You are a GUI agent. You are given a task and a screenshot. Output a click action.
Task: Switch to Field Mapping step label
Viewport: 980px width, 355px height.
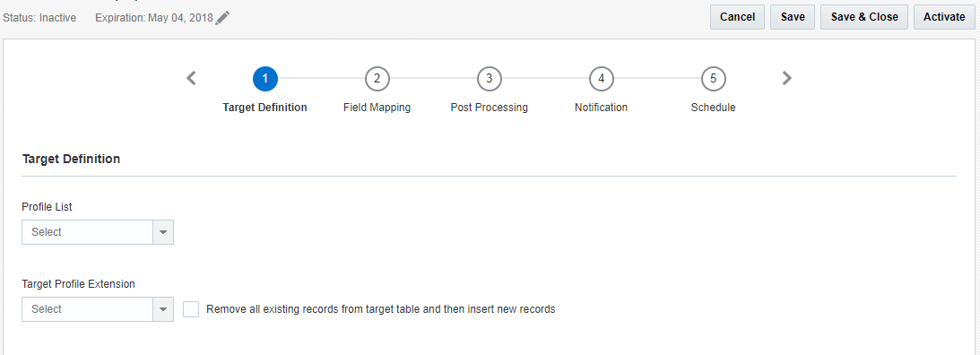[x=377, y=108]
